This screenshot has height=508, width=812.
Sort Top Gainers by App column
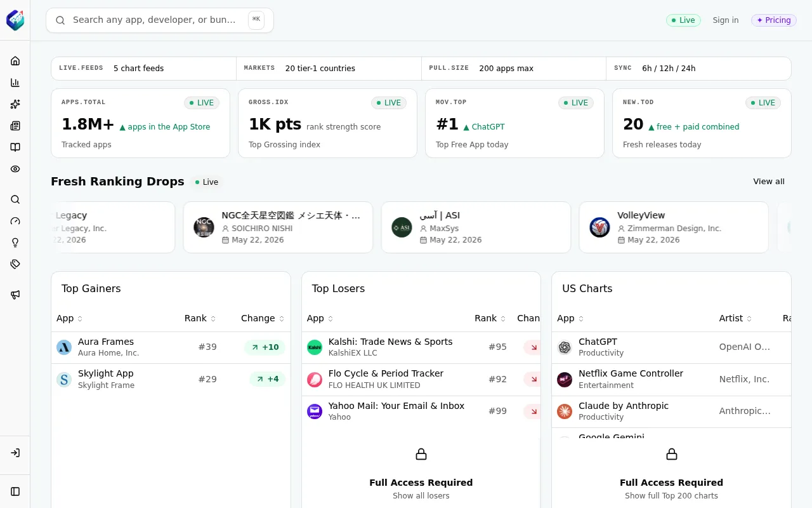tap(70, 318)
